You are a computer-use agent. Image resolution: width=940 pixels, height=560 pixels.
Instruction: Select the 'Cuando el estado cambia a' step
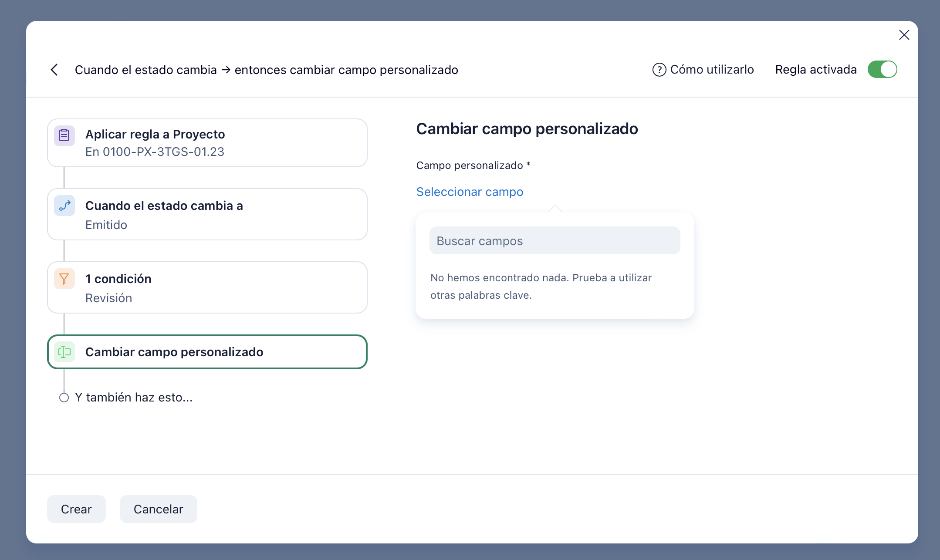pos(207,214)
